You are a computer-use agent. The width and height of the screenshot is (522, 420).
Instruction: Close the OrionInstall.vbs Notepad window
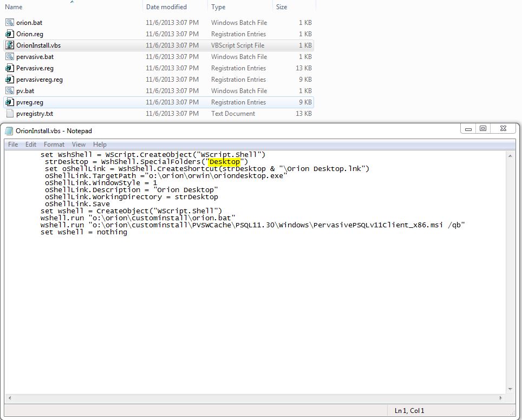[504, 128]
